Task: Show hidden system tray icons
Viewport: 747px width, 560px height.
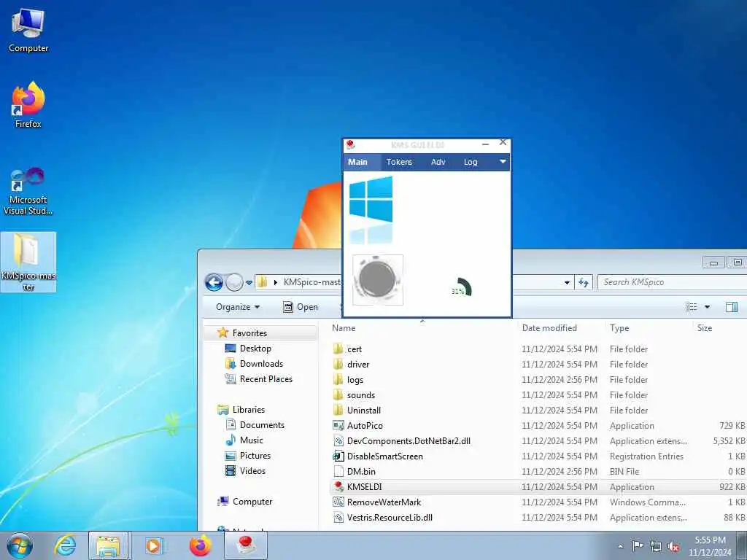Action: (x=620, y=546)
